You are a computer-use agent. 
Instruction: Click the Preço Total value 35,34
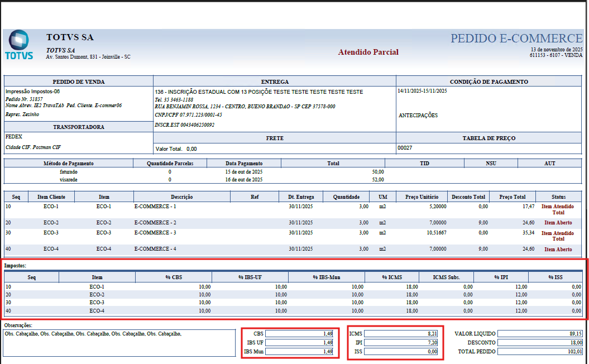pyautogui.click(x=528, y=232)
